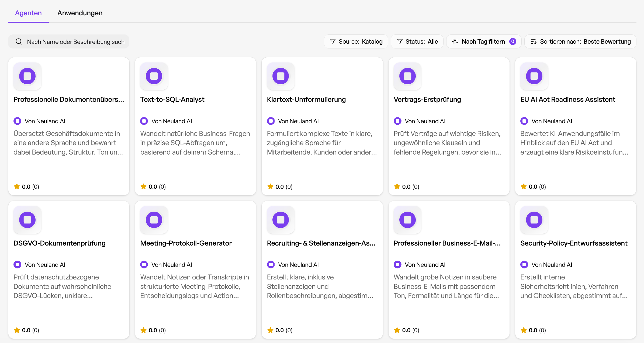This screenshot has width=644, height=343.
Task: Click the Text-to-SQL-Analyst agent icon
Action: 154,76
